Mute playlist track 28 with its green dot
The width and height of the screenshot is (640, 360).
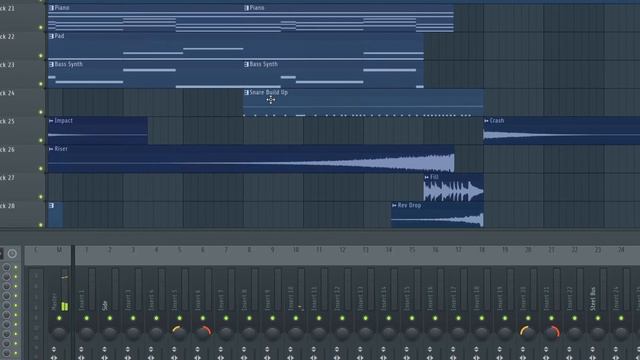tap(40, 224)
